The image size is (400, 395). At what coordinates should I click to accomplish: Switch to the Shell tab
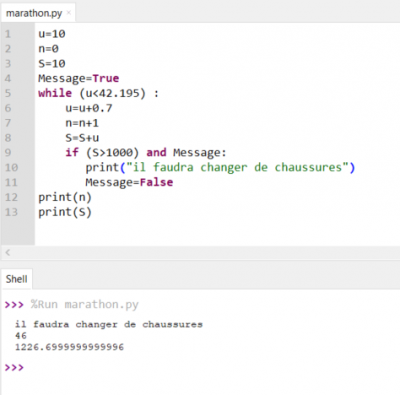click(17, 279)
